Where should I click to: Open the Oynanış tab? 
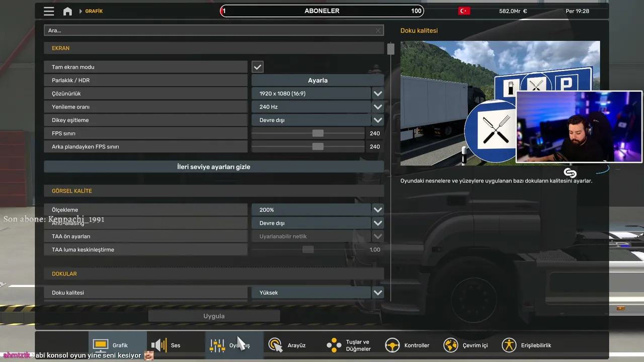[234, 345]
